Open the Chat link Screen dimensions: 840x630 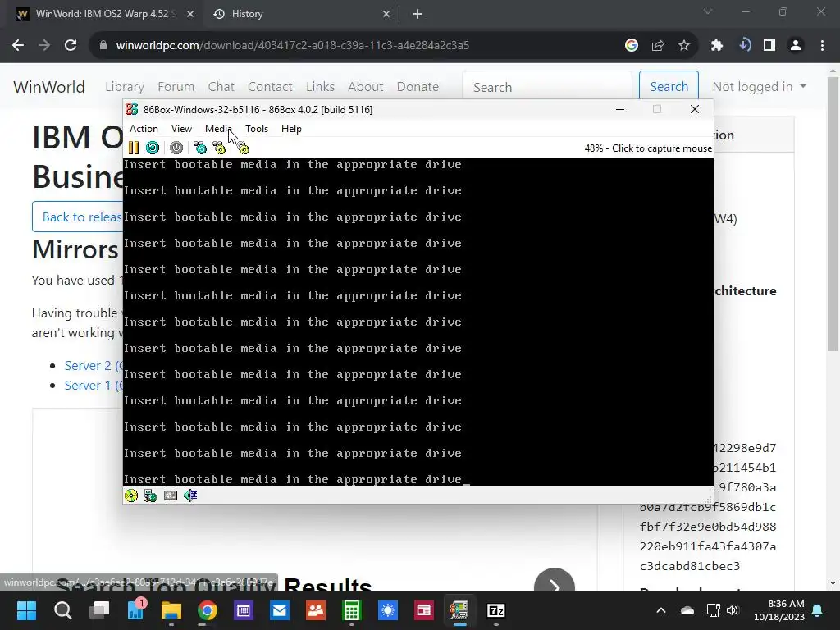click(x=221, y=87)
